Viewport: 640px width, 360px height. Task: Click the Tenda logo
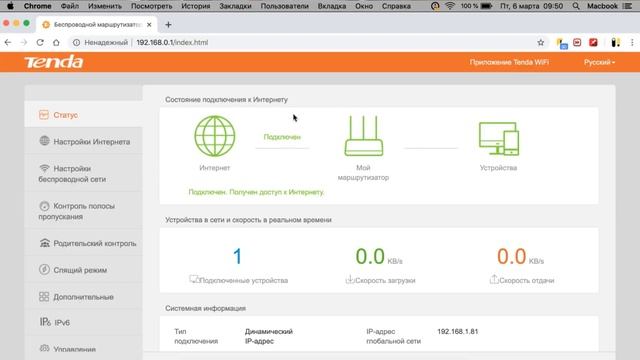tap(53, 62)
